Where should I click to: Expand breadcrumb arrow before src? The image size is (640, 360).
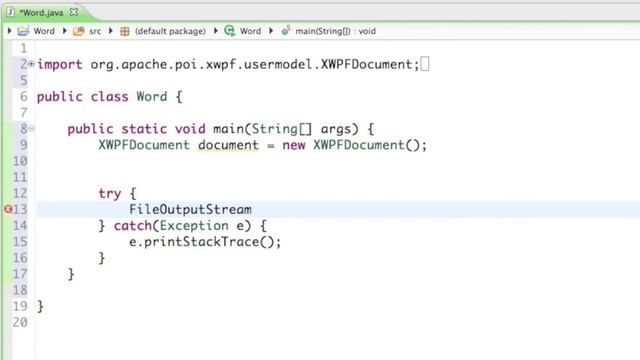tap(64, 31)
